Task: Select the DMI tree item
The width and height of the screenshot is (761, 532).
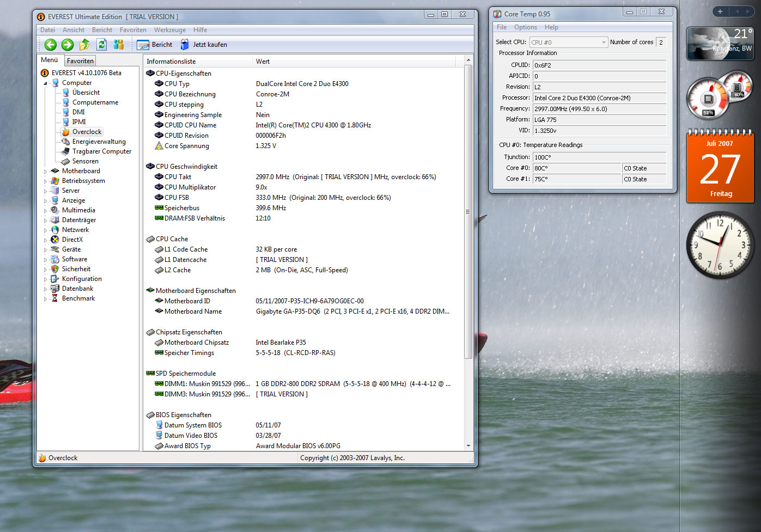Action: click(78, 112)
